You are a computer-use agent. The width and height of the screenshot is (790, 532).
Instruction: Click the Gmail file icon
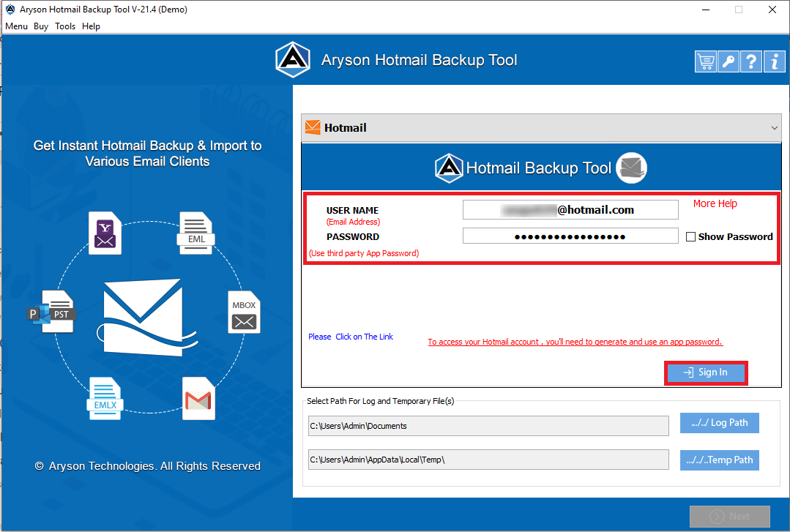[198, 399]
